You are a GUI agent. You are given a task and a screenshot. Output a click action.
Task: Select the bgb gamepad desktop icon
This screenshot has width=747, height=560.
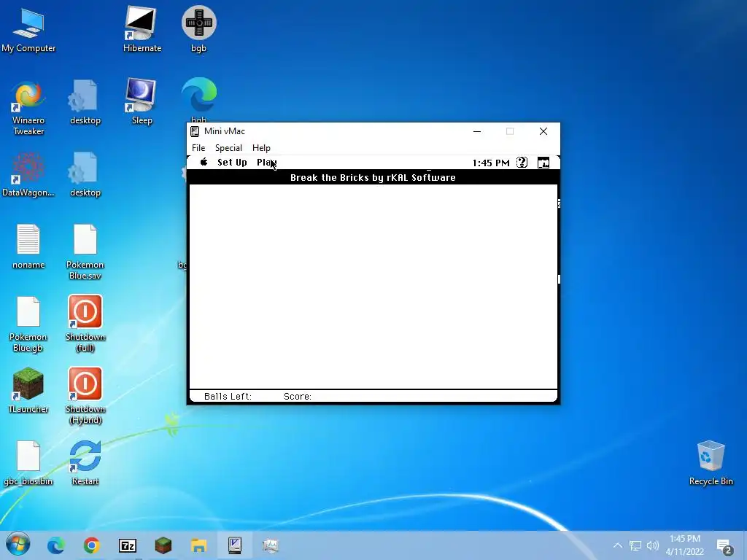click(199, 29)
